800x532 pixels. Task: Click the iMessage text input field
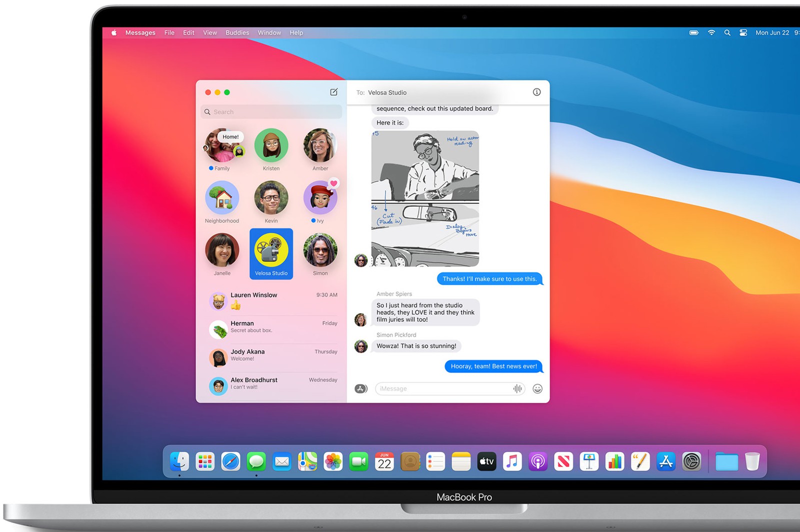(442, 388)
